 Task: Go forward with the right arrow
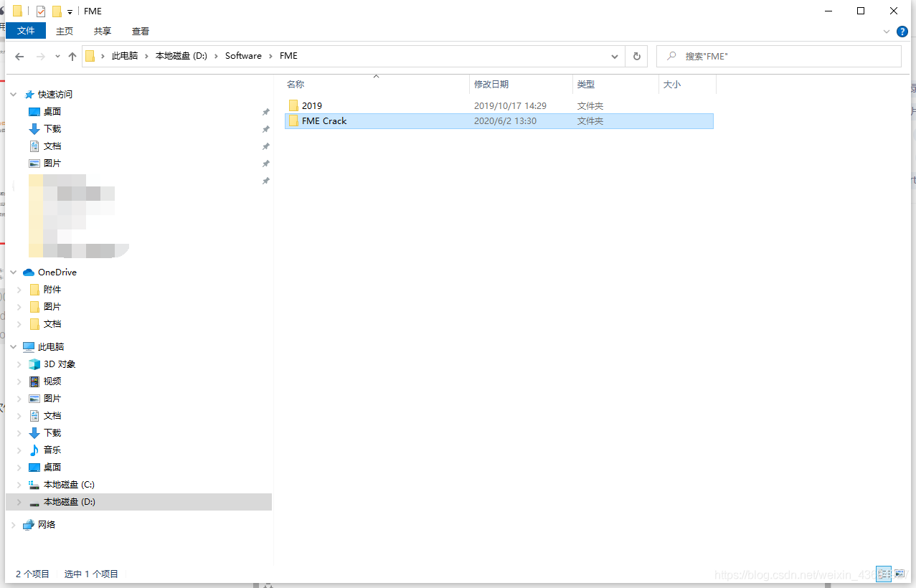41,56
